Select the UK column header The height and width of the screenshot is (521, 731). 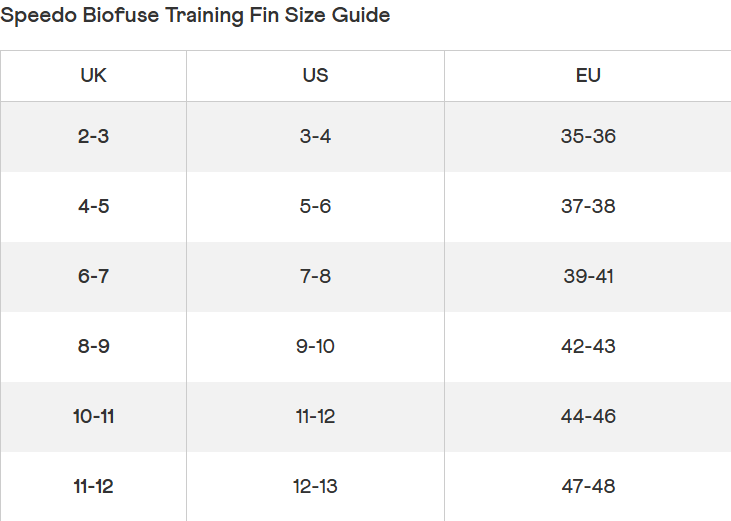(x=93, y=75)
